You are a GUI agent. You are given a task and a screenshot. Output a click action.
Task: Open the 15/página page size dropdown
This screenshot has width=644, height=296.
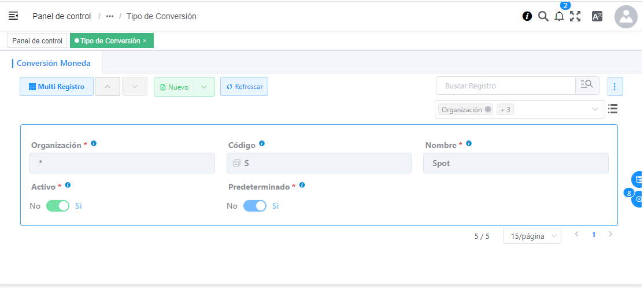tap(532, 236)
